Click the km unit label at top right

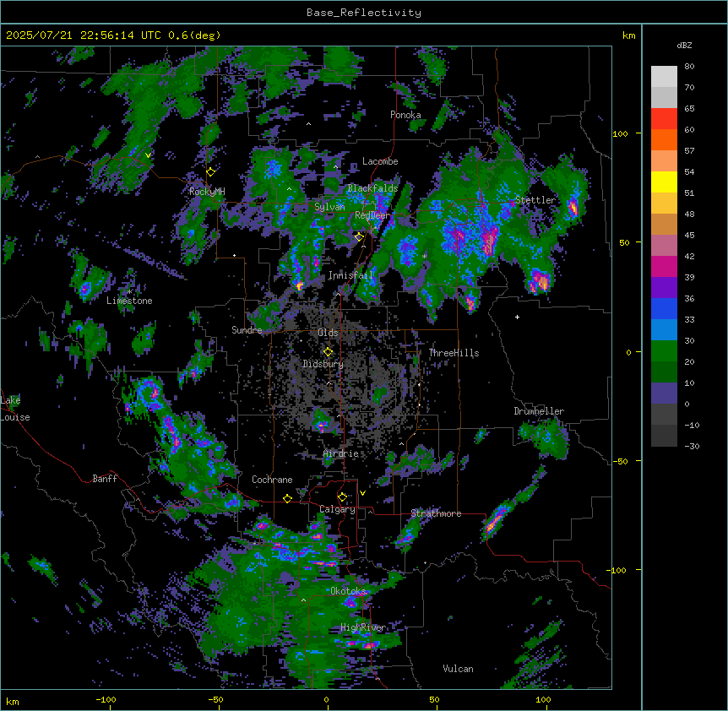[x=628, y=35]
